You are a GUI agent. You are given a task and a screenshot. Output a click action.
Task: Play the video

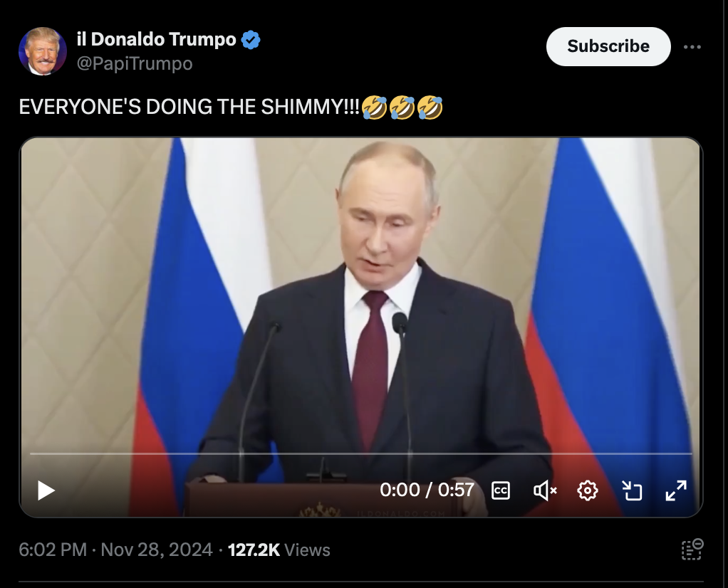coord(46,490)
